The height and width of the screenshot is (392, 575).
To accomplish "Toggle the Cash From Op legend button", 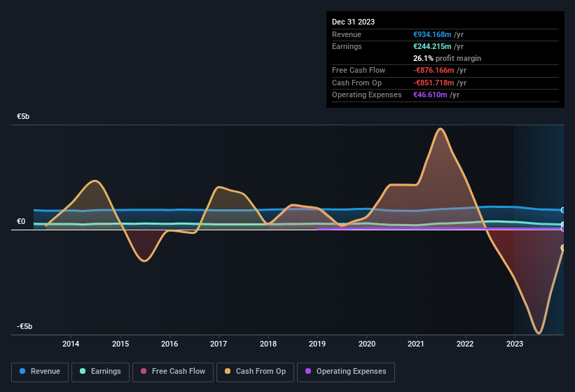I will pos(256,372).
